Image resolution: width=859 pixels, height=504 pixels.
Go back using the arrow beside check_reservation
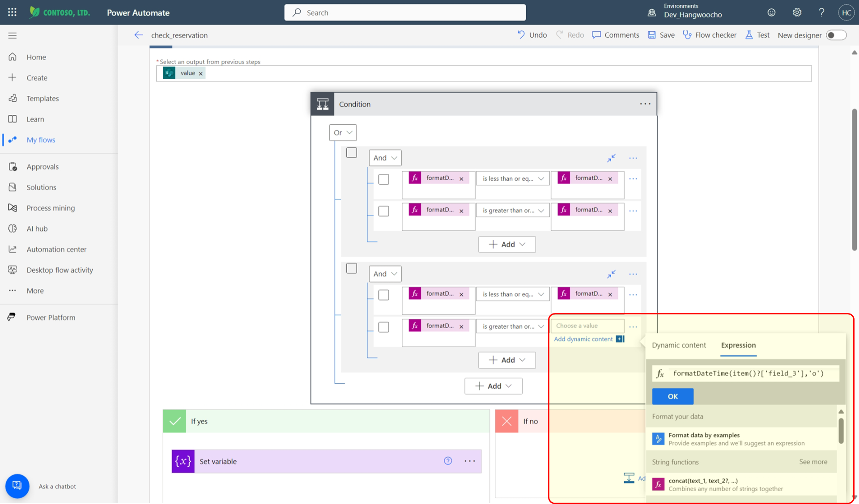click(x=138, y=35)
